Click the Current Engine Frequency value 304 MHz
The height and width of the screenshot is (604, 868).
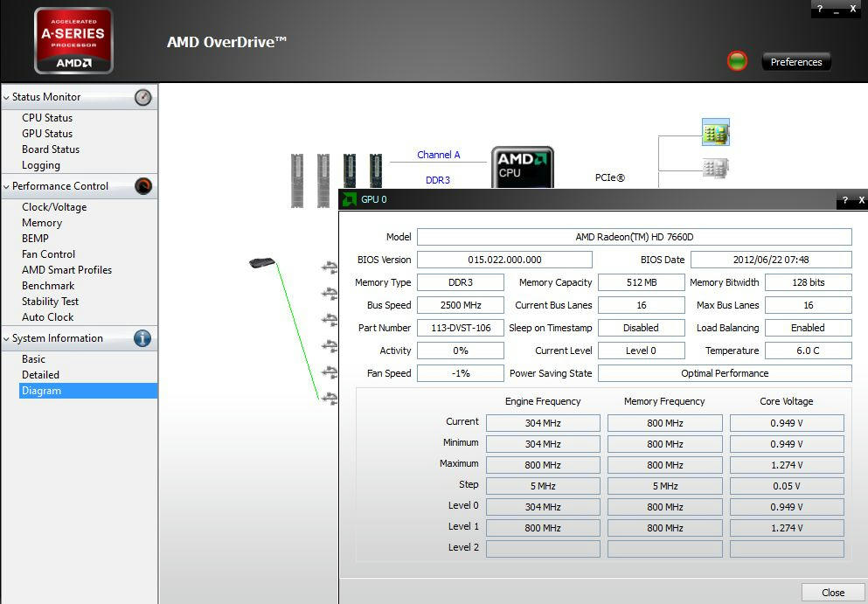[x=543, y=423]
